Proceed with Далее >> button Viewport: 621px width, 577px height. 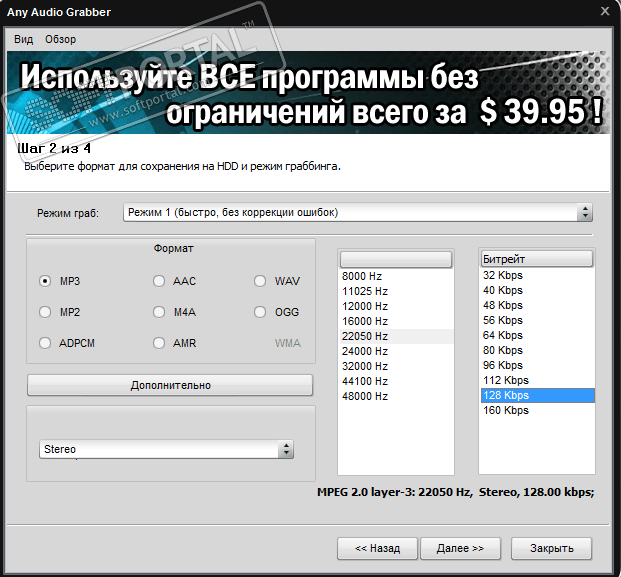coord(460,548)
